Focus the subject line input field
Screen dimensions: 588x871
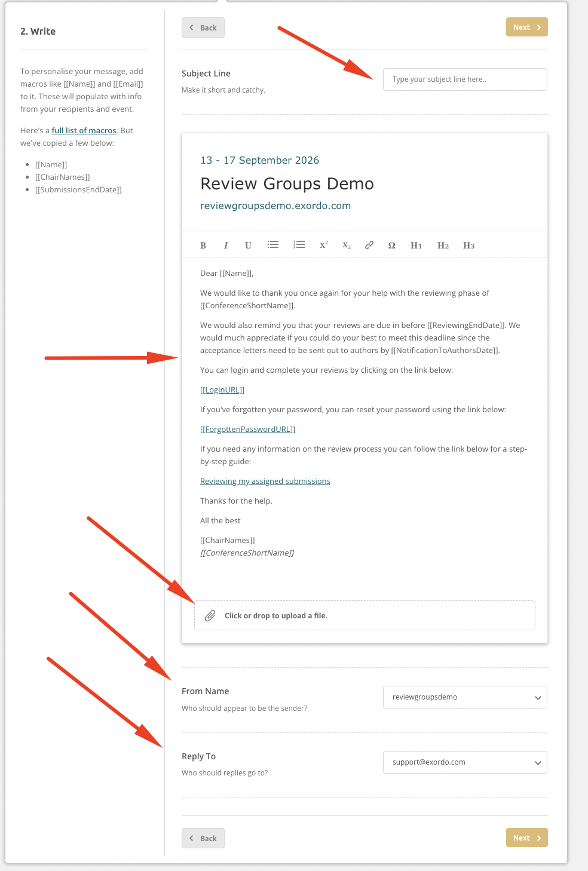pyautogui.click(x=465, y=79)
